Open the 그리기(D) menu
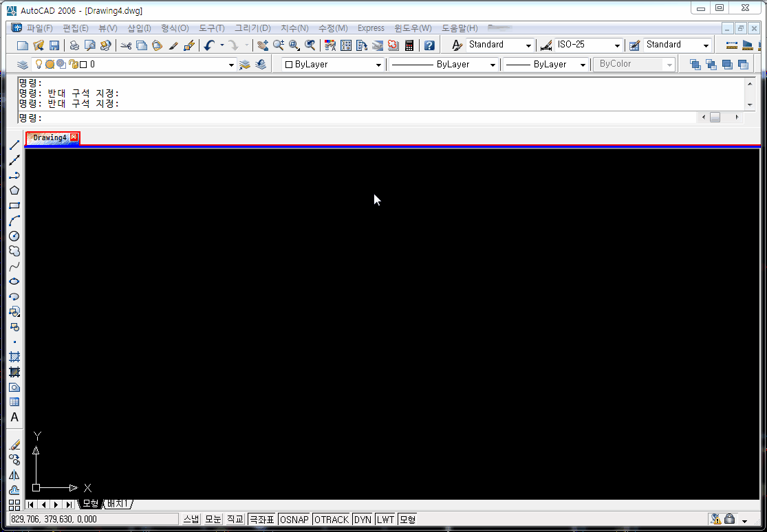The image size is (767, 532). (x=252, y=28)
